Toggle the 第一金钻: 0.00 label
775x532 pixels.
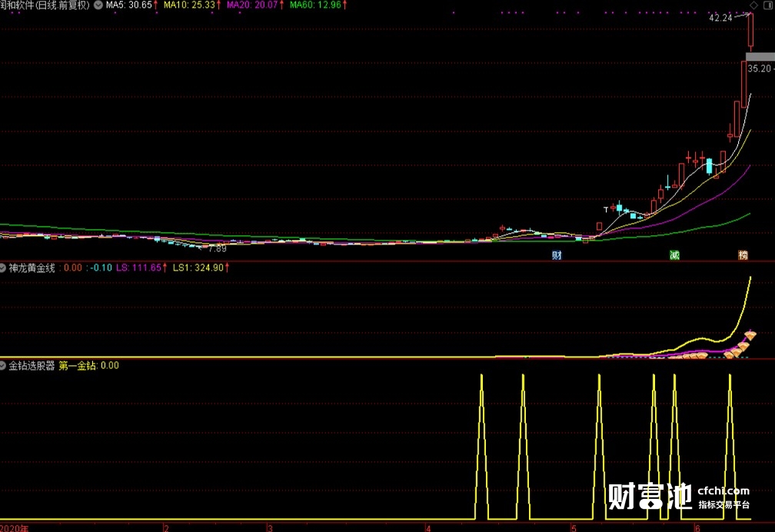pos(90,365)
